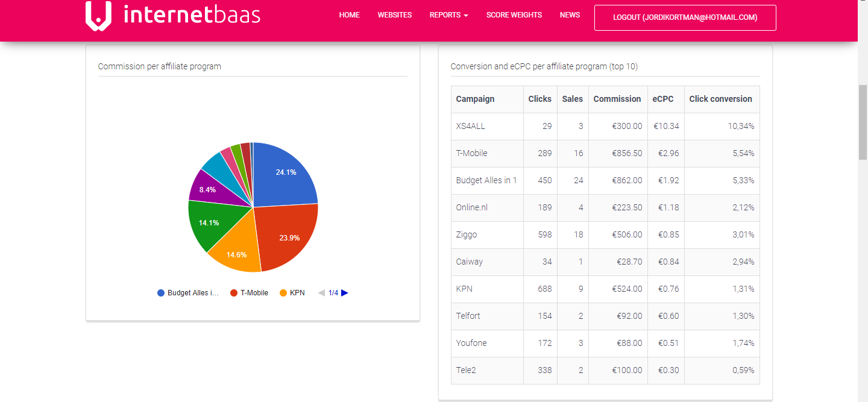The height and width of the screenshot is (402, 868).
Task: Expand the REPORTS dropdown menu
Action: click(449, 15)
